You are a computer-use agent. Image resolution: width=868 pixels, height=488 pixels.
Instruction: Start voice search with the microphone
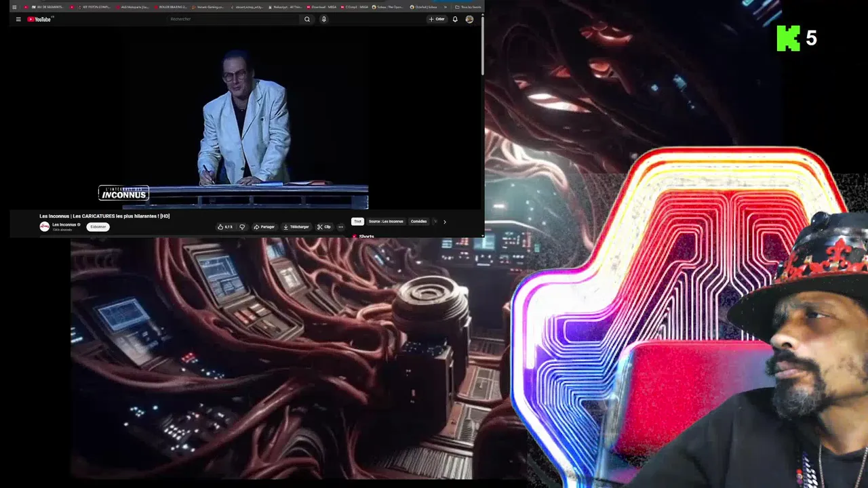[x=323, y=19]
